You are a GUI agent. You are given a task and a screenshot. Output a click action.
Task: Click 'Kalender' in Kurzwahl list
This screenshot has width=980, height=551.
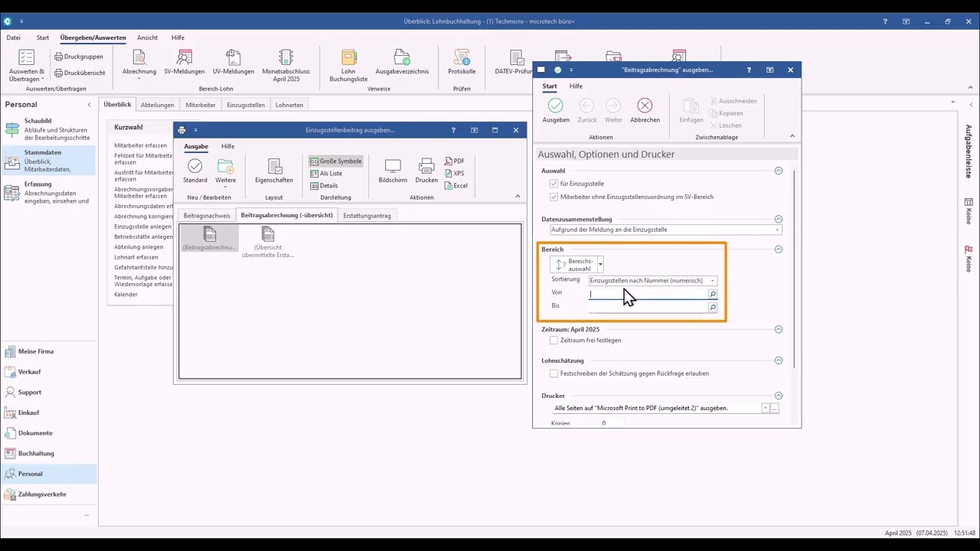click(126, 295)
